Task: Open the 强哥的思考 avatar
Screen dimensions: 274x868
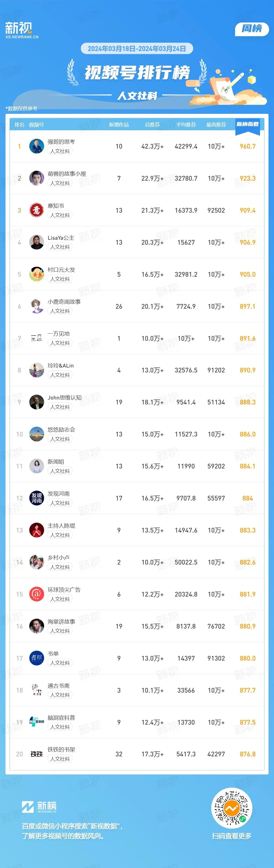Action: point(36,146)
